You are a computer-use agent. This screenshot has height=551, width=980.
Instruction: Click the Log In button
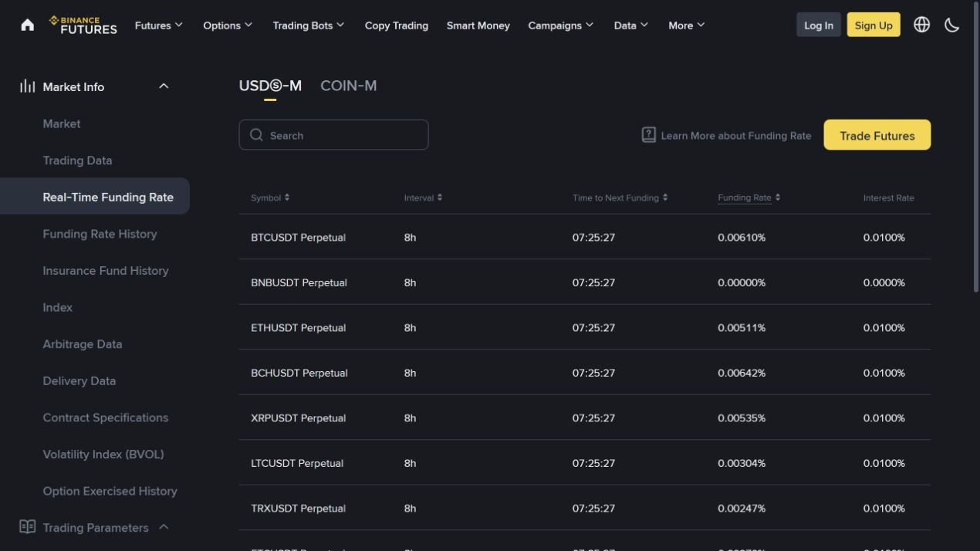click(819, 25)
